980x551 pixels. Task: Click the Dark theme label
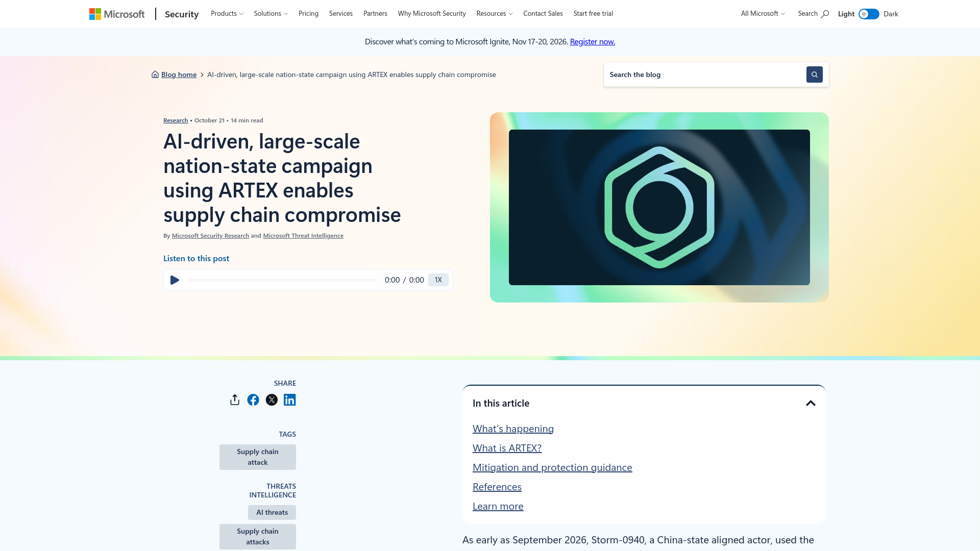pyautogui.click(x=891, y=14)
